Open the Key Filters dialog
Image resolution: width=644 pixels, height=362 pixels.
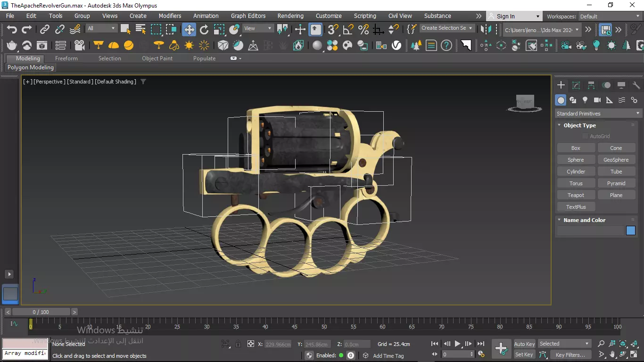pyautogui.click(x=570, y=354)
